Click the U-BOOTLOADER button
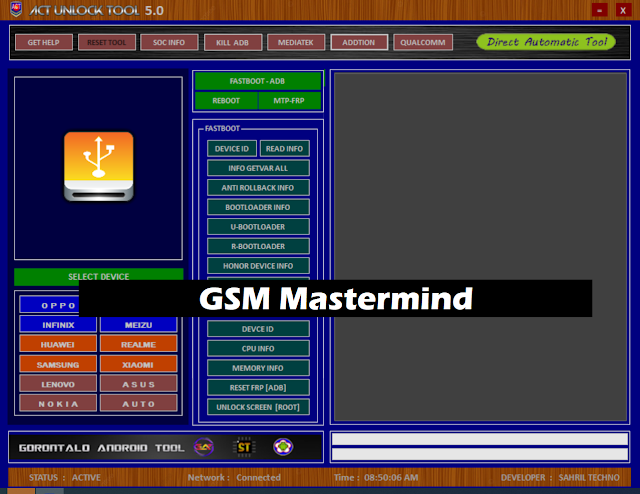This screenshot has width=640, height=494. [258, 227]
